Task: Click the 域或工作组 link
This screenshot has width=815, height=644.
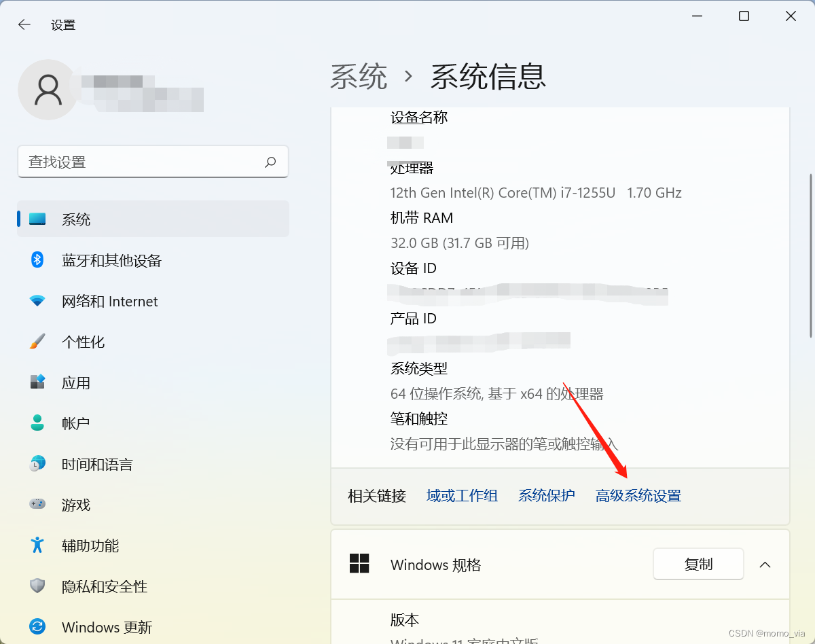Action: pyautogui.click(x=462, y=496)
